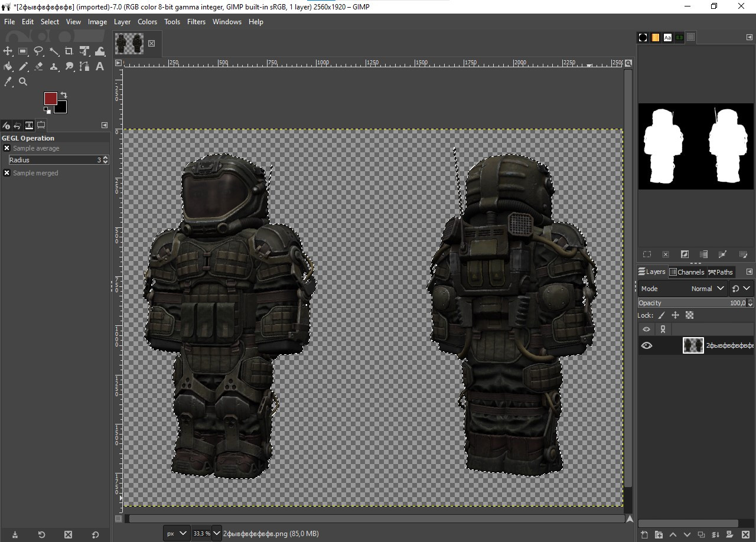Open the px unit dropdown in status bar
The image size is (756, 542).
click(x=177, y=533)
